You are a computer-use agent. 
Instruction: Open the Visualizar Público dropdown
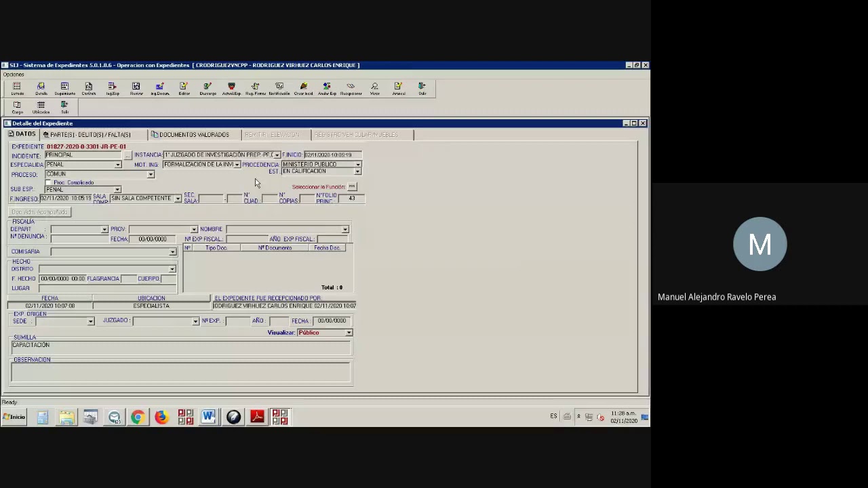click(349, 333)
